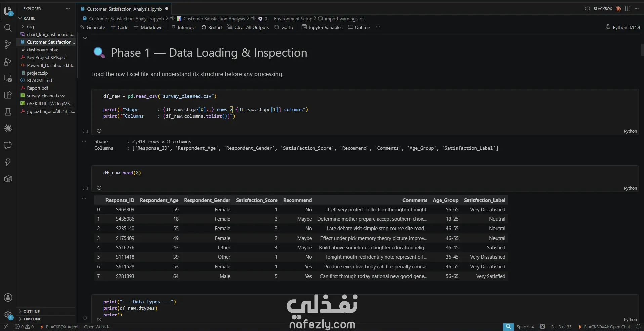The width and height of the screenshot is (644, 331).
Task: Restart the kernel
Action: [212, 27]
